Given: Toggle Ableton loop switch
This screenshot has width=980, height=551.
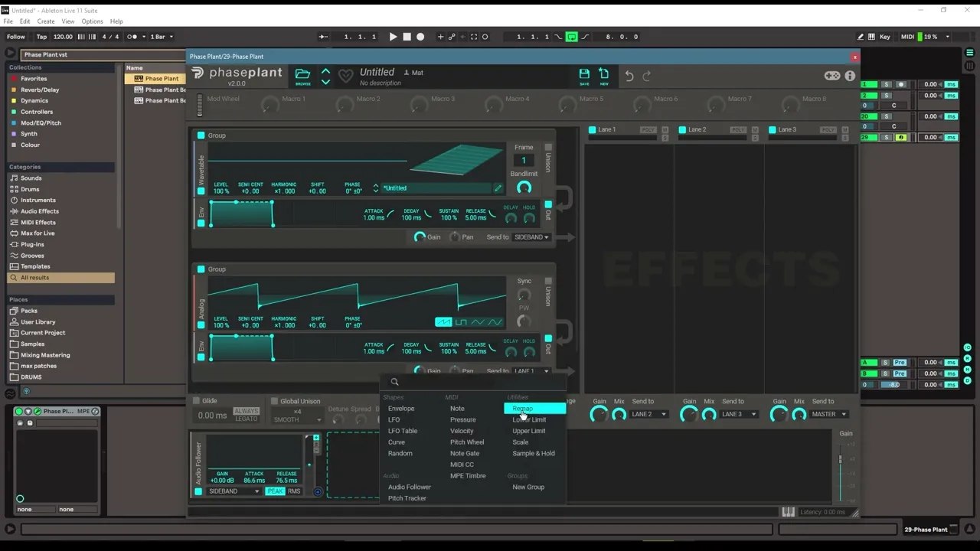Looking at the screenshot, I should [571, 37].
